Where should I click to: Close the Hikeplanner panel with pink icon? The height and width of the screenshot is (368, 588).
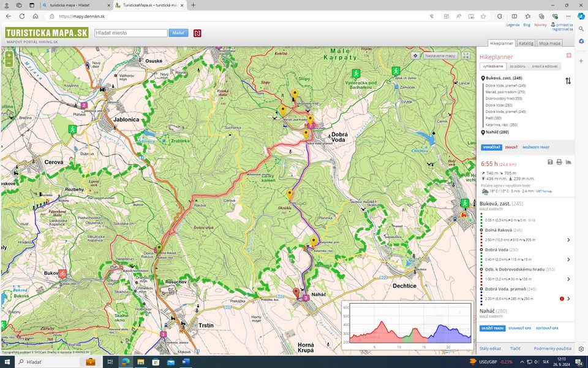coord(568,56)
